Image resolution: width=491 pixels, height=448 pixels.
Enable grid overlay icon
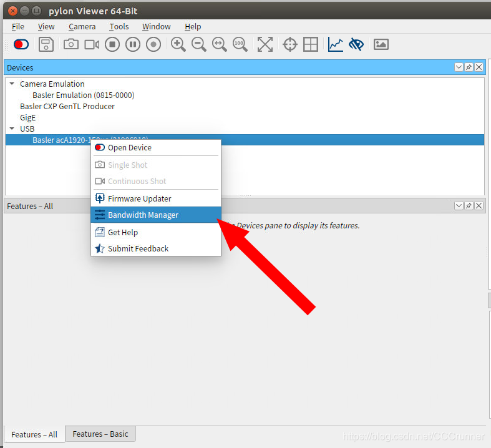(x=311, y=44)
